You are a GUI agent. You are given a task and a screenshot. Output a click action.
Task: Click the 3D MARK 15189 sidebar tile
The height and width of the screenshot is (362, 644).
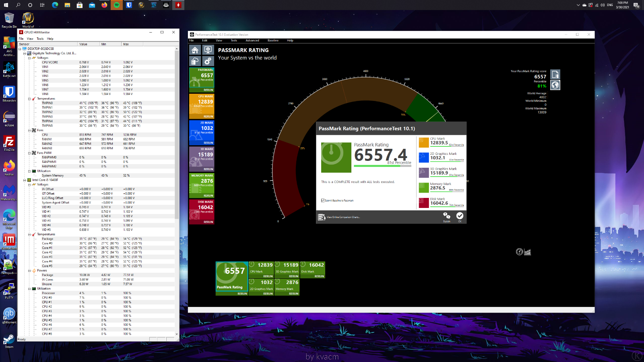[x=202, y=159]
